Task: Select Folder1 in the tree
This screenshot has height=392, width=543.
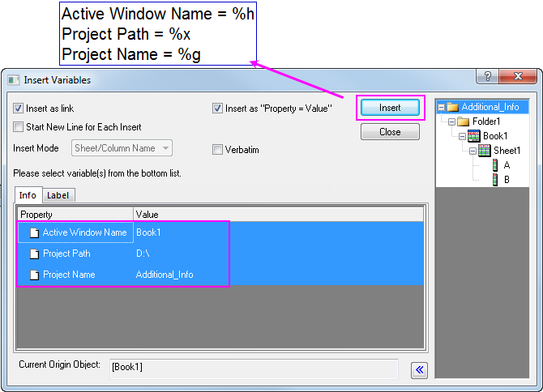Action: (x=486, y=121)
